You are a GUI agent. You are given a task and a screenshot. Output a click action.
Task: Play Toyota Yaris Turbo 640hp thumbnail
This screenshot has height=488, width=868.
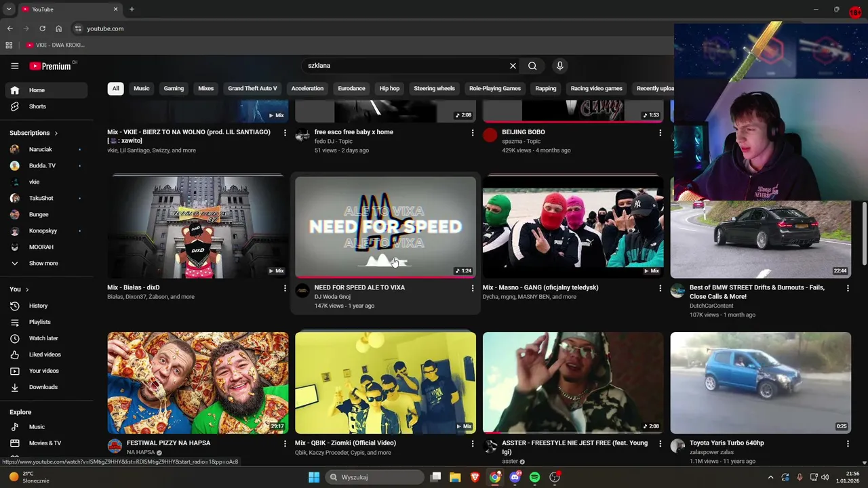click(760, 383)
